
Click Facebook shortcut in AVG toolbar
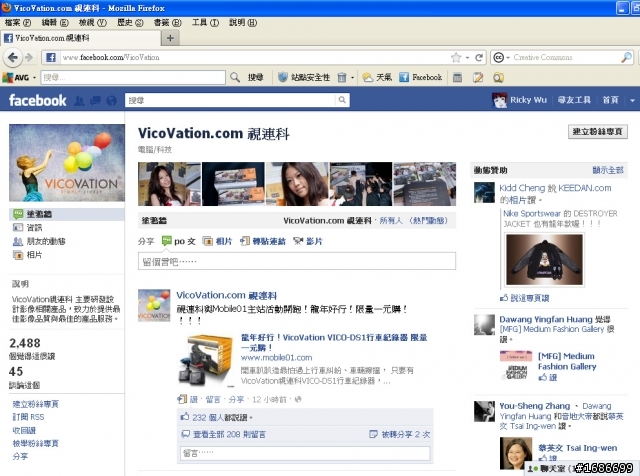coord(420,77)
